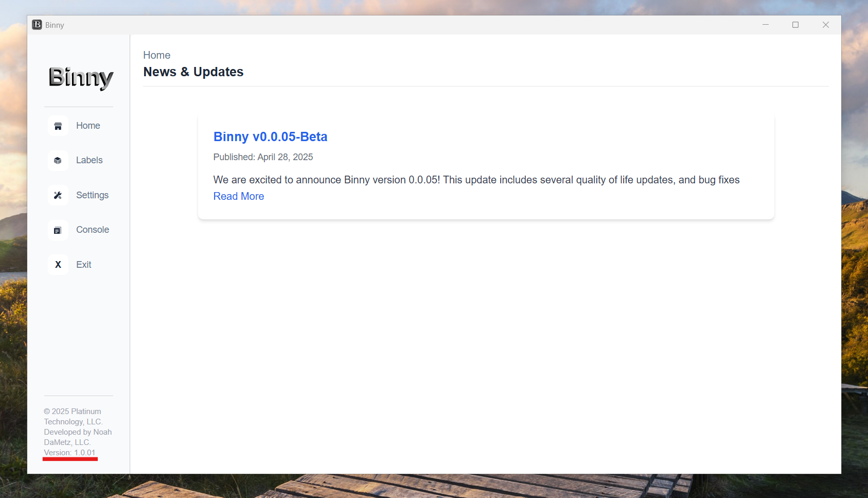Close the Binny window
Screen dimensions: 868x498
click(x=826, y=25)
